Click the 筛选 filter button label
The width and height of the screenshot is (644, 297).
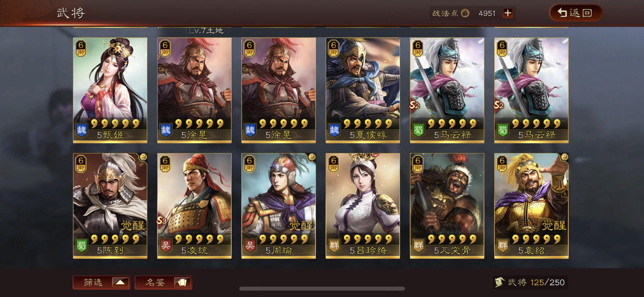(93, 282)
